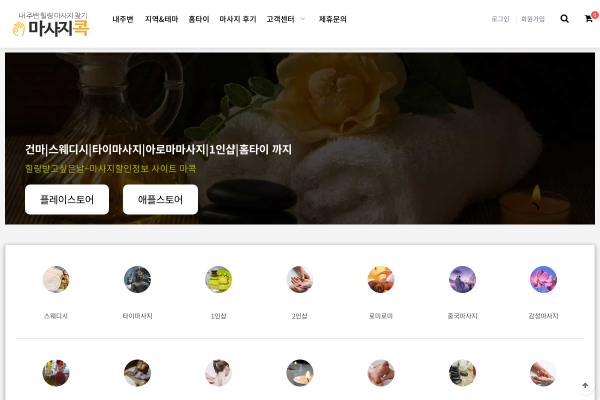This screenshot has width=600, height=400.
Task: Select the 스웨디시 category icon
Action: 56,279
